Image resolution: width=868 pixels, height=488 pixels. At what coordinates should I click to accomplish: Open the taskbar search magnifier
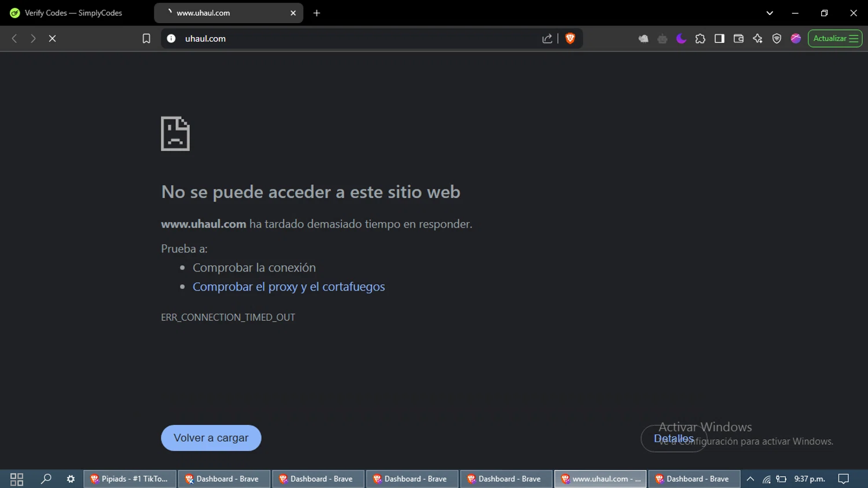click(x=46, y=479)
